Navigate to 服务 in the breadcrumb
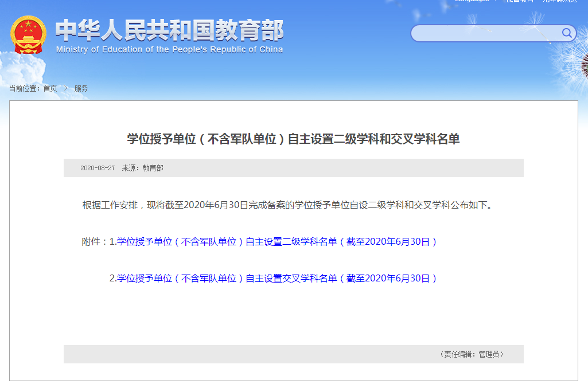This screenshot has height=384, width=588. 81,88
